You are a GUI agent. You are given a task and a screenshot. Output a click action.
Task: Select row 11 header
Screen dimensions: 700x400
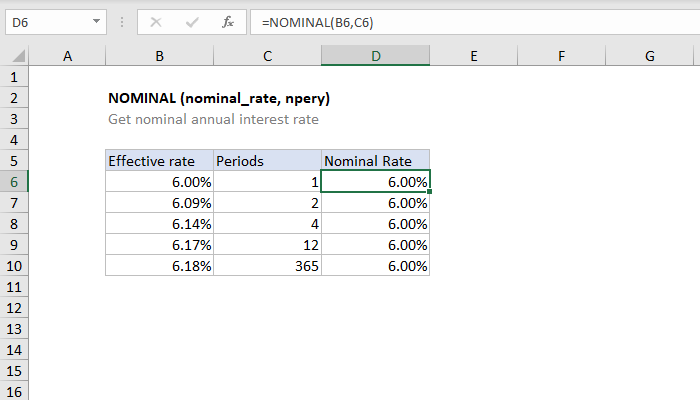pyautogui.click(x=14, y=287)
